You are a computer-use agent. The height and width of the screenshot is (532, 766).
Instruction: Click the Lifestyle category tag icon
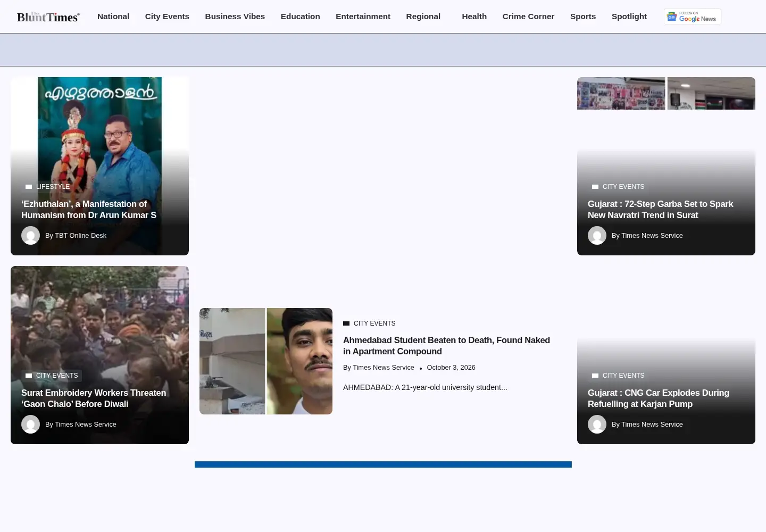(x=29, y=187)
